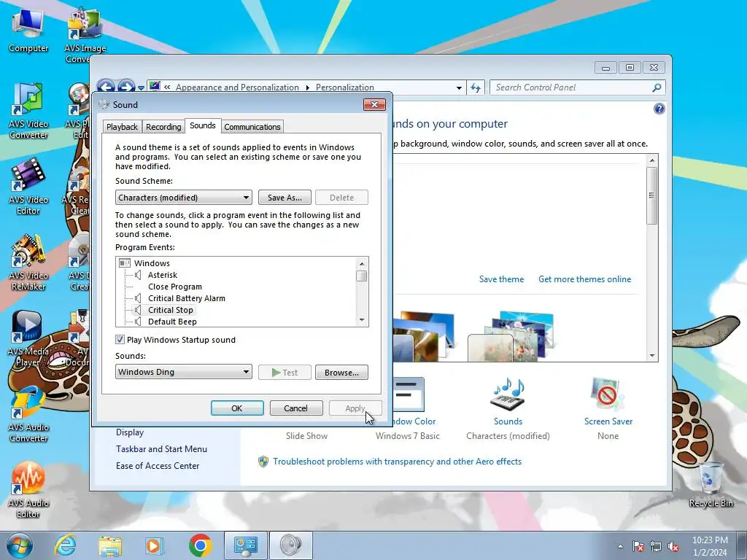Expand the address bar history dropdown
This screenshot has height=560, width=747.
[x=459, y=87]
